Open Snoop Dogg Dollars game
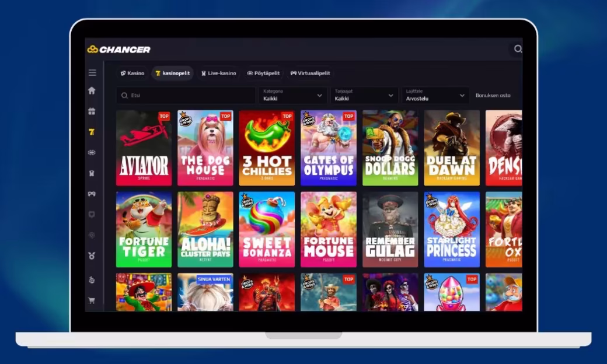Viewport: 607px width, 364px height. tap(390, 148)
